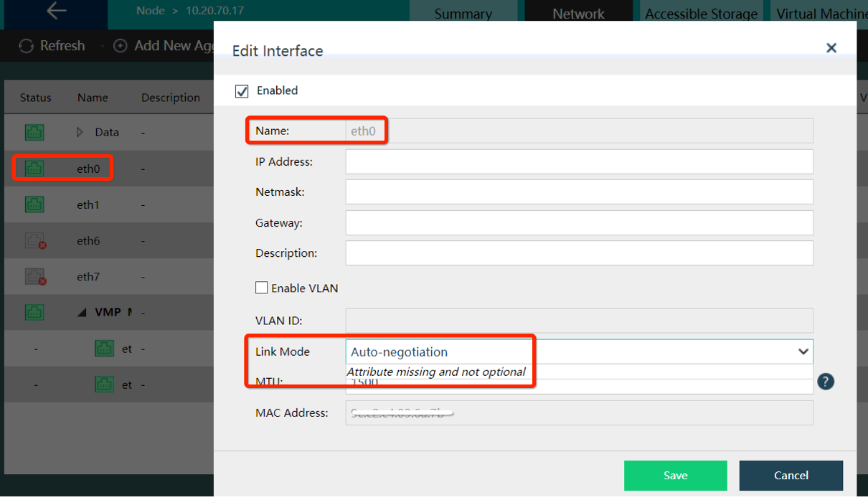Viewport: 868px width, 500px height.
Task: Expand the Data aggregate row
Action: pyautogui.click(x=80, y=132)
